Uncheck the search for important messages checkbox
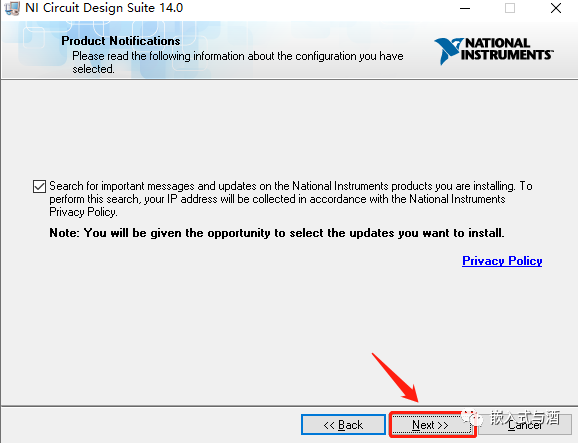Viewport: 578px width, 443px height. point(39,186)
